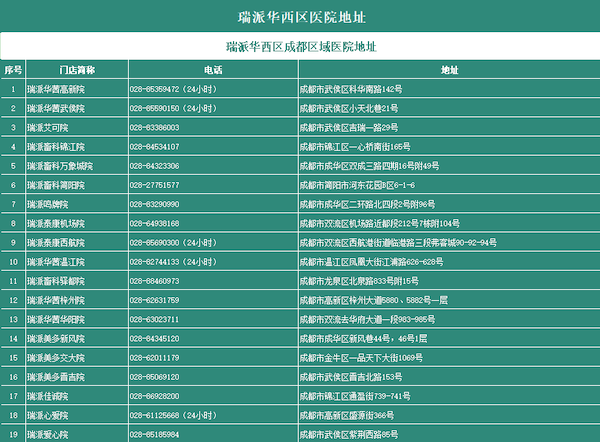Select store name 瑞派心爱院
This screenshot has width=600, height=442.
click(x=47, y=415)
